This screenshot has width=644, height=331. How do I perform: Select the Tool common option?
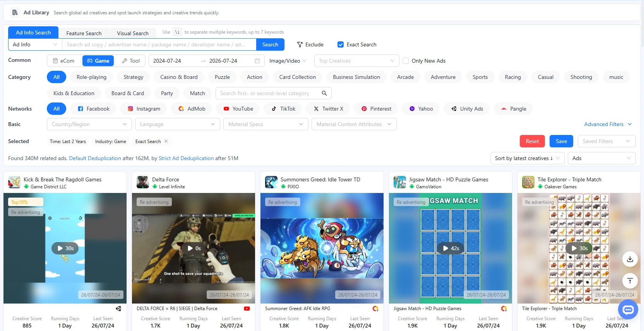[x=130, y=61]
